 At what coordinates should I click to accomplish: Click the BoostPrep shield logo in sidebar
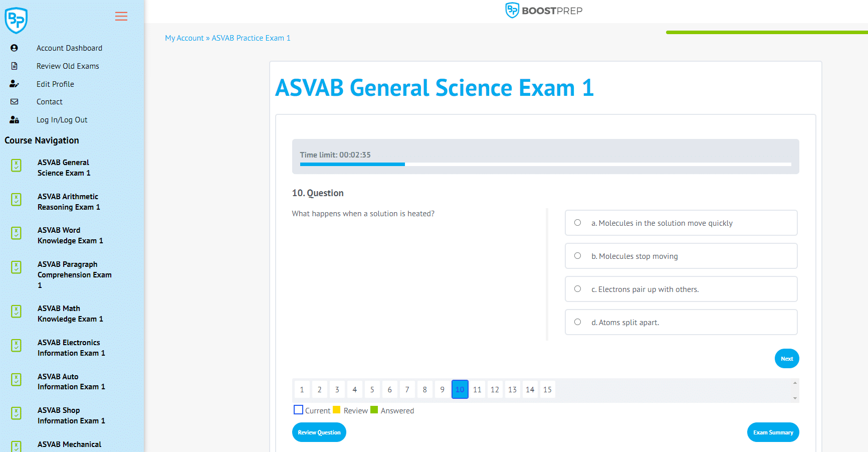coord(16,20)
